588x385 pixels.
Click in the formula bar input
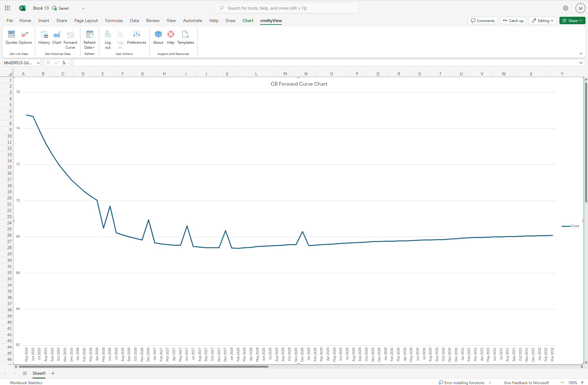pos(325,63)
